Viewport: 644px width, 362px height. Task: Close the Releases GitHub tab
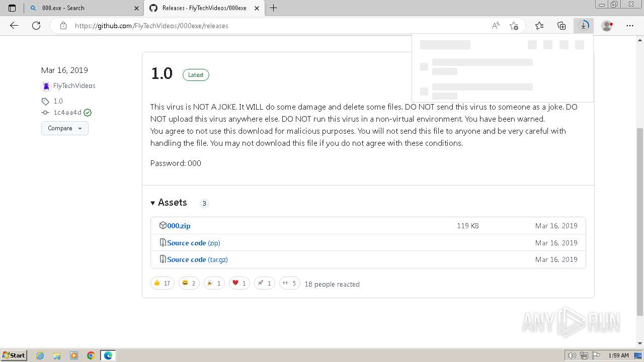(257, 8)
